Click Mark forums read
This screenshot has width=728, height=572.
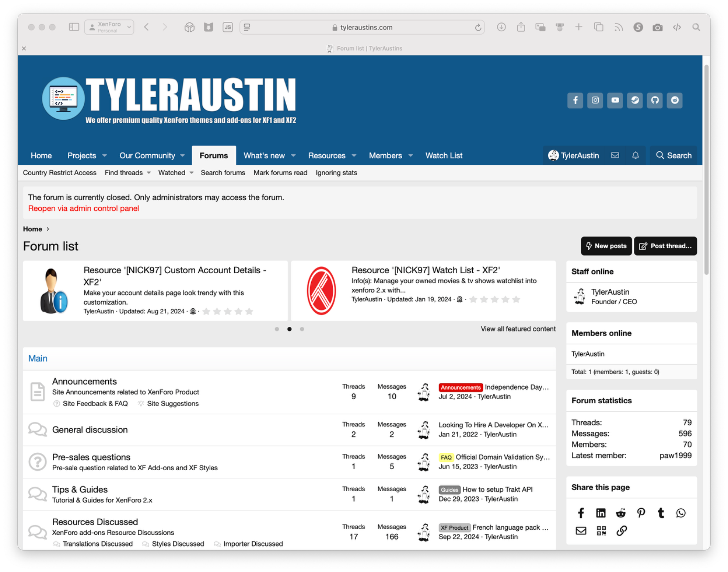click(280, 173)
